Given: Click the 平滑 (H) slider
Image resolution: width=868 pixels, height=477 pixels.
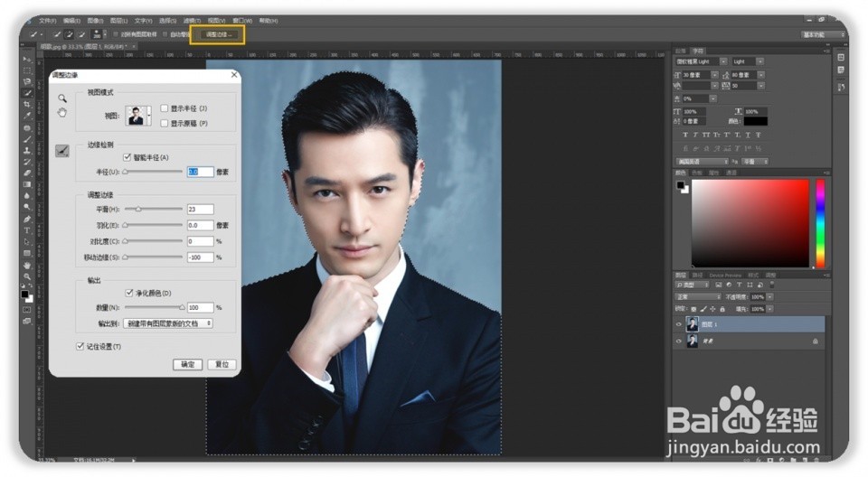Looking at the screenshot, I should click(154, 210).
